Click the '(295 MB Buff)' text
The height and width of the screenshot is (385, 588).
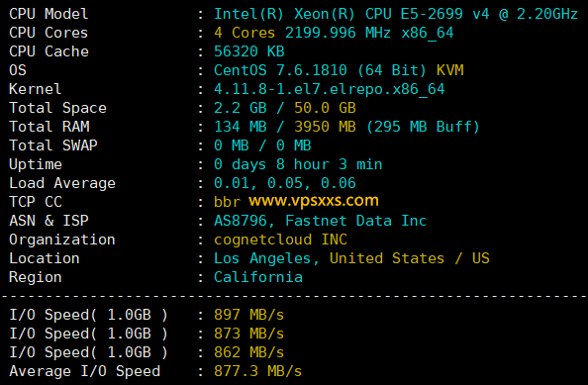point(423,127)
